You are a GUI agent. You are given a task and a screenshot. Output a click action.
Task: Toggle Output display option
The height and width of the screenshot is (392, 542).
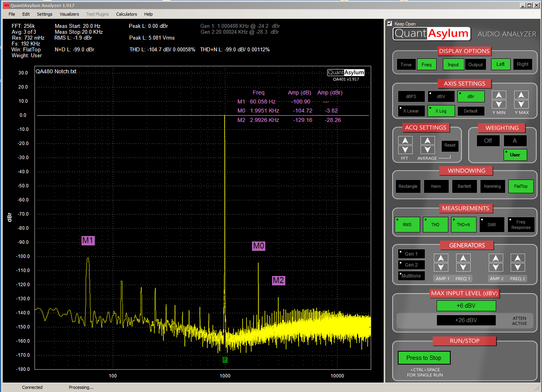point(475,65)
